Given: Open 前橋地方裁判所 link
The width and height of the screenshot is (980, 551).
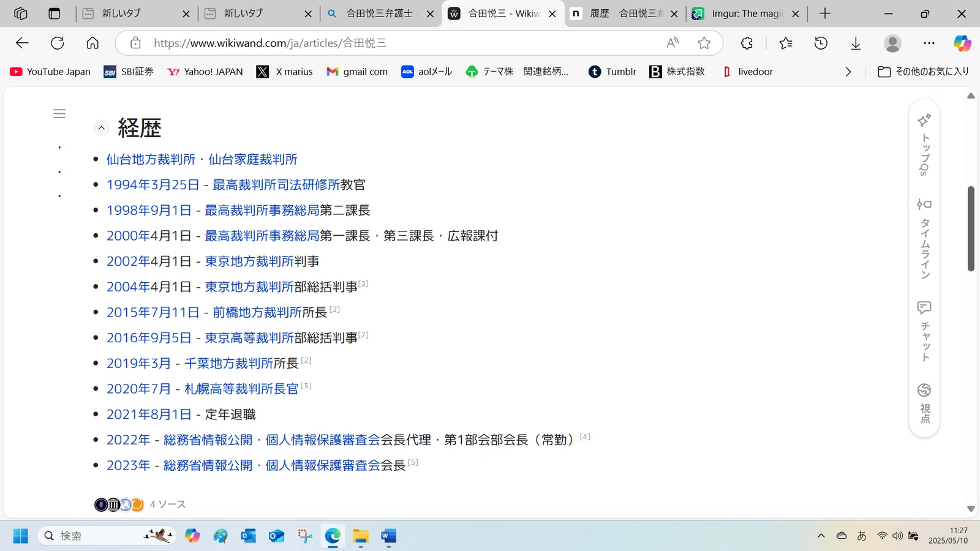Looking at the screenshot, I should [257, 312].
